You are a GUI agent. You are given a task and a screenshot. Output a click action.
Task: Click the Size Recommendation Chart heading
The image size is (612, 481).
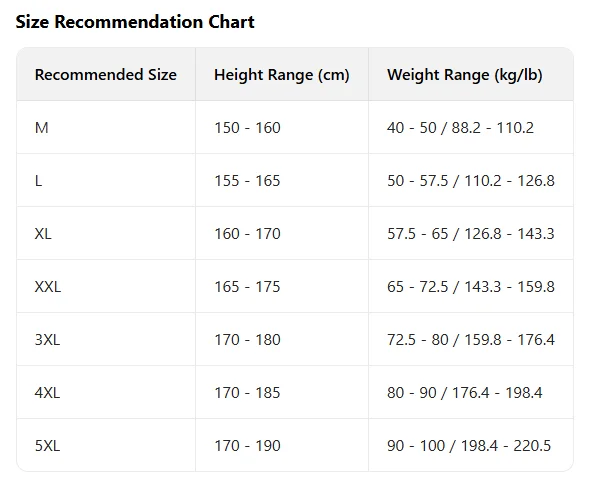pos(135,22)
